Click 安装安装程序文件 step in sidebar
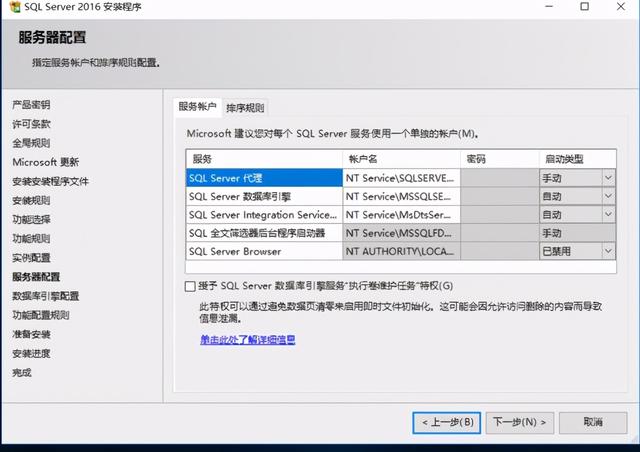This screenshot has width=640, height=452. tap(50, 181)
